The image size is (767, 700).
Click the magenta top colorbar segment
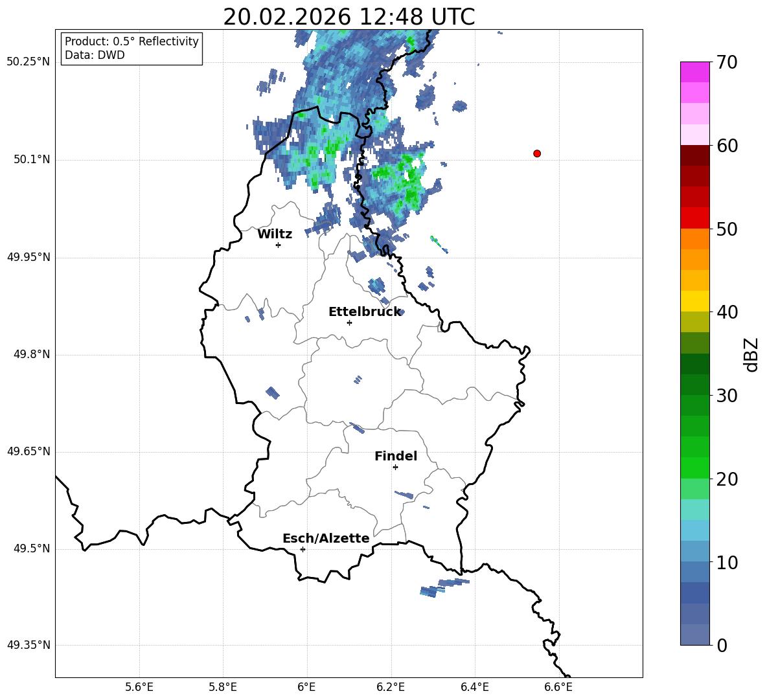tap(694, 73)
